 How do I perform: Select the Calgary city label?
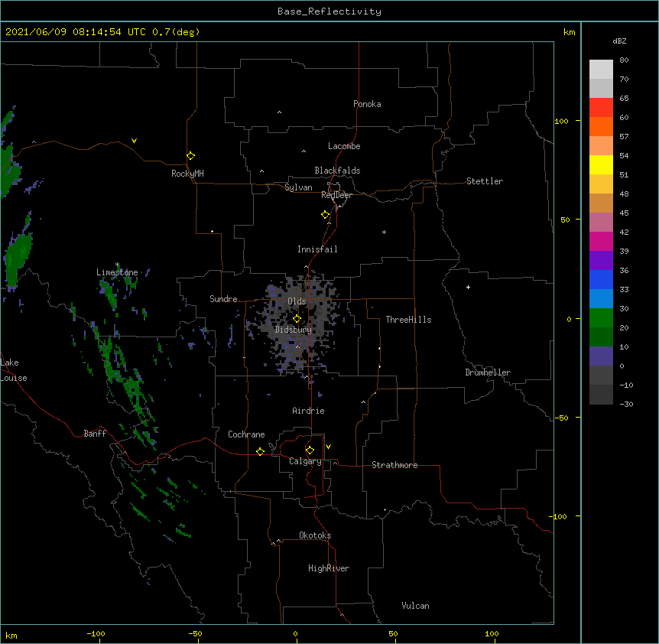(x=305, y=461)
